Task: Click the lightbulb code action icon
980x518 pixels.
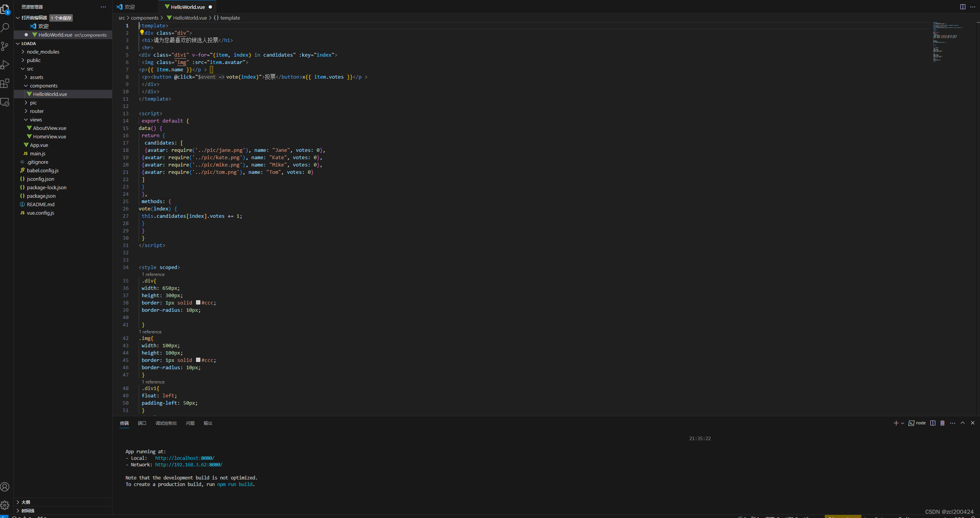Action: (142, 32)
